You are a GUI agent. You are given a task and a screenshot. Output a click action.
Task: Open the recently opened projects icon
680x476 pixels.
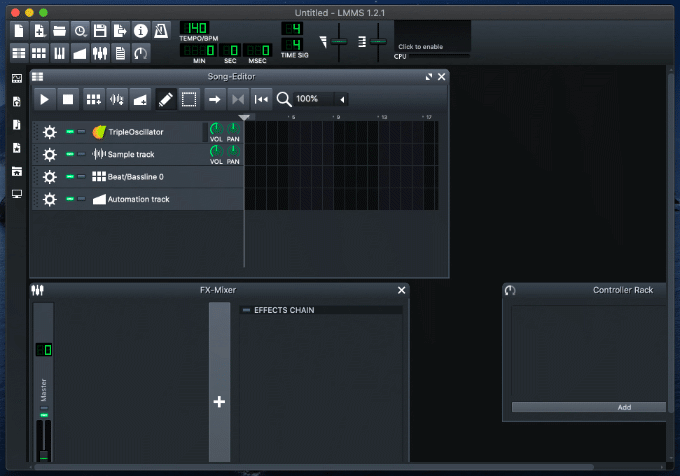80,31
